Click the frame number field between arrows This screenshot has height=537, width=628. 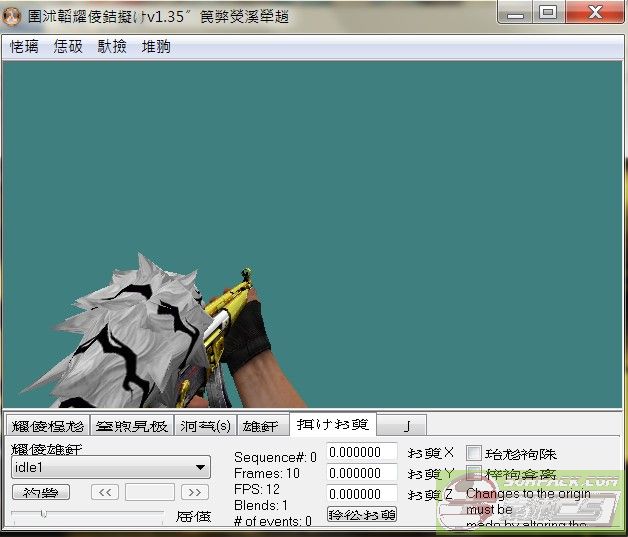150,492
